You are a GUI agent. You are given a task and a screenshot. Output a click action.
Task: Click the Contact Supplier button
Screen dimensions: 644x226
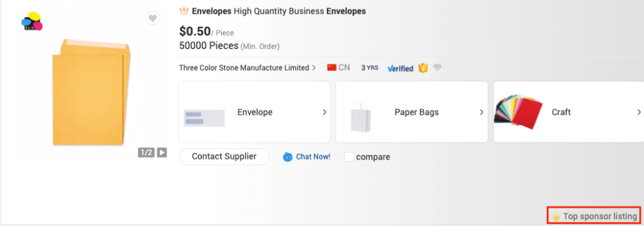pos(225,157)
